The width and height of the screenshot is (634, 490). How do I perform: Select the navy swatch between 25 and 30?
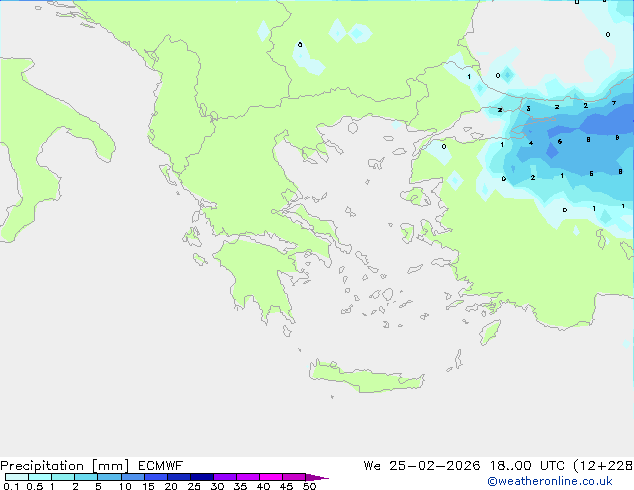202,477
